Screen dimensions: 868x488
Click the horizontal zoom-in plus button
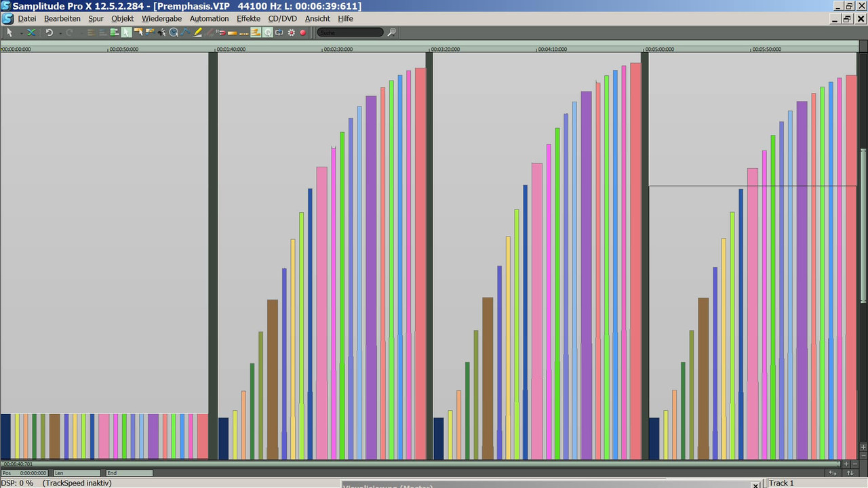point(846,464)
